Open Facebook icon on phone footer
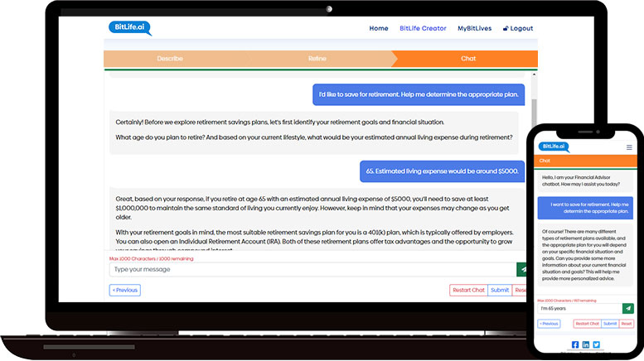 point(575,344)
